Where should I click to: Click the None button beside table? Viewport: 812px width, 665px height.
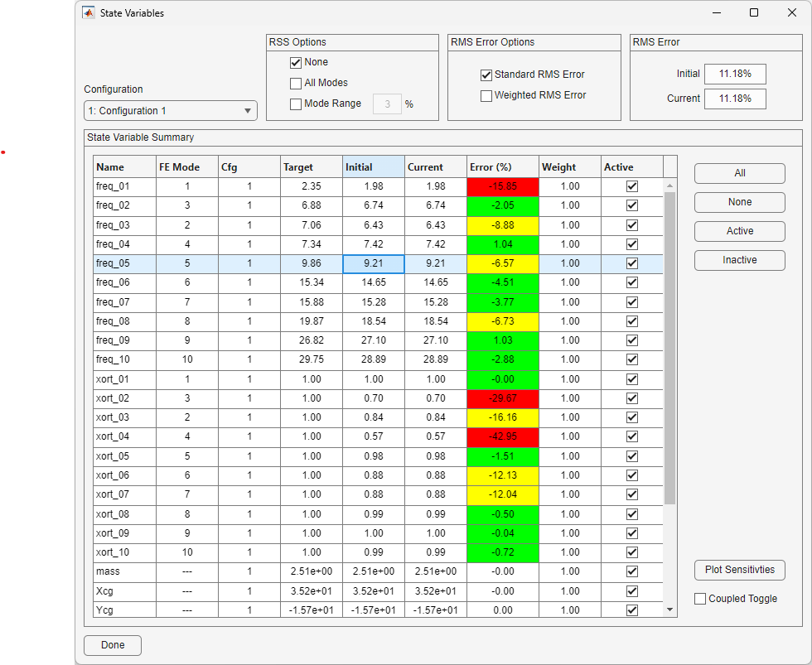pyautogui.click(x=739, y=202)
